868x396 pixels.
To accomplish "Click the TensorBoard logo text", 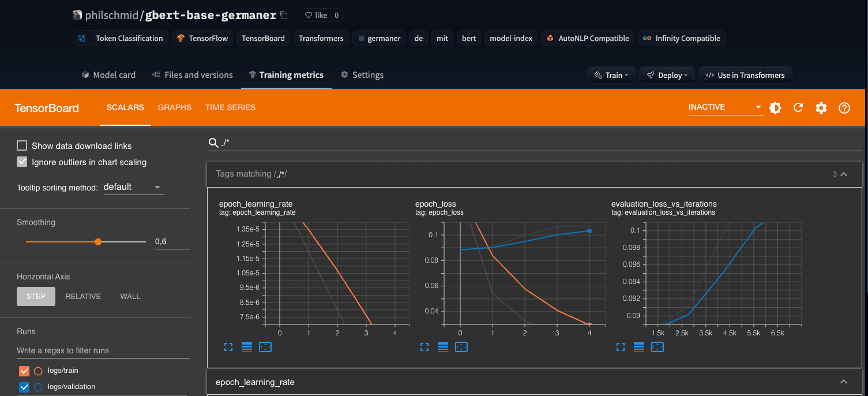I will [x=47, y=108].
